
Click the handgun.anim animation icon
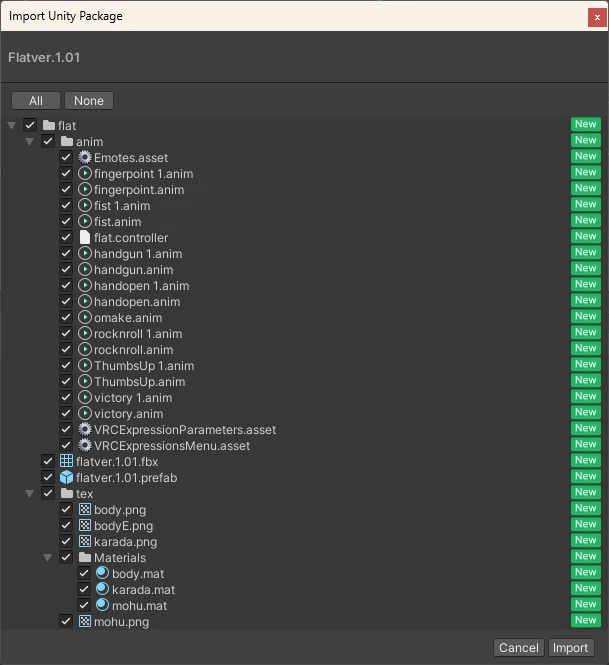coord(85,270)
